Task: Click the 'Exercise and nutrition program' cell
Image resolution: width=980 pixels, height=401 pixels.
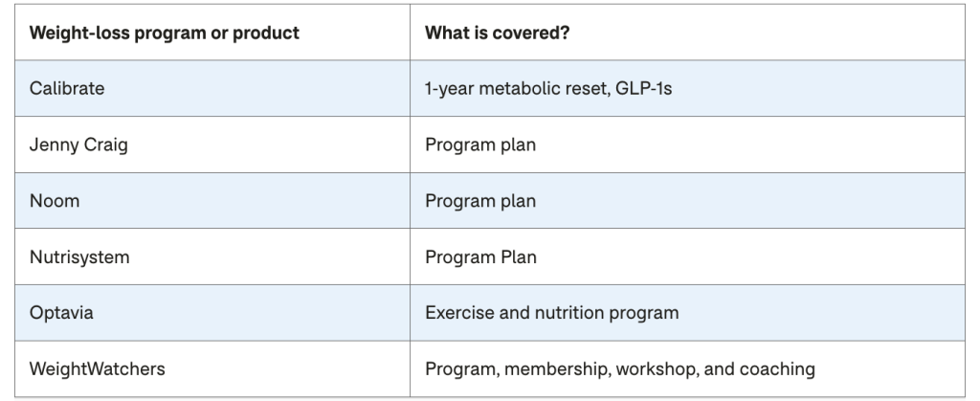Action: 552,313
